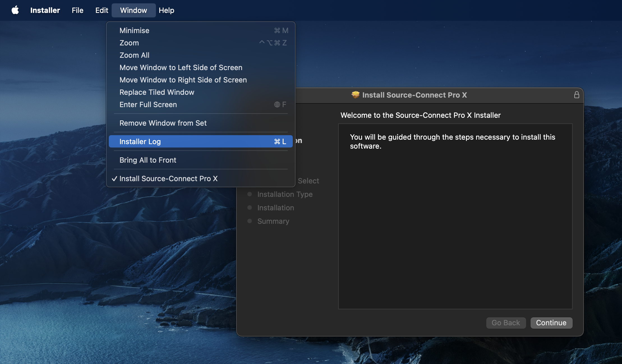Open the File menu
The image size is (622, 364).
point(77,10)
